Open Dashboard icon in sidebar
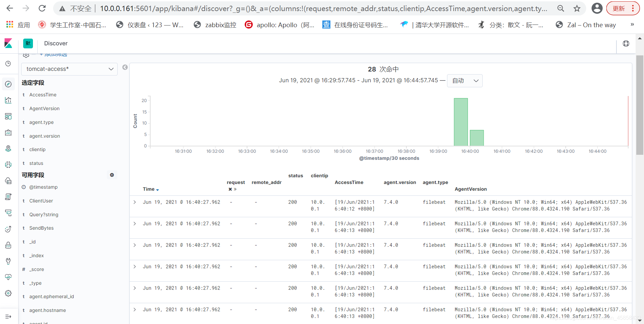 tap(8, 116)
